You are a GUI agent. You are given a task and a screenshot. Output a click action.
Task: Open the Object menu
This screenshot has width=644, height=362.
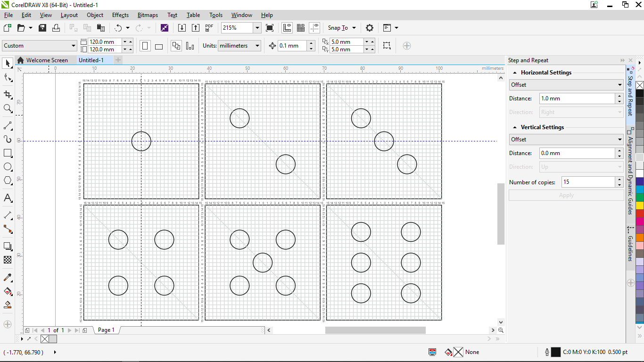(x=95, y=15)
